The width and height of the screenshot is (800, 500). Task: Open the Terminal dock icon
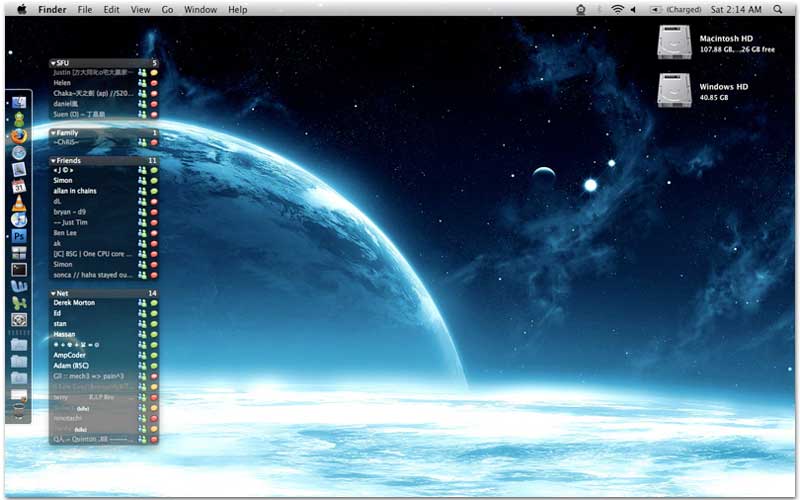pos(19,269)
